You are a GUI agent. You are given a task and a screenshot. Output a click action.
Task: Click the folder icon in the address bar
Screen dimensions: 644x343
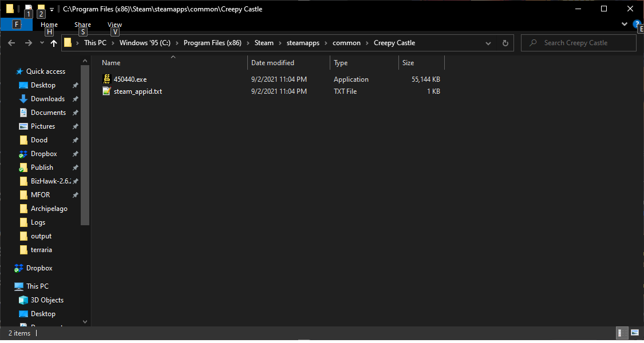[x=68, y=42]
